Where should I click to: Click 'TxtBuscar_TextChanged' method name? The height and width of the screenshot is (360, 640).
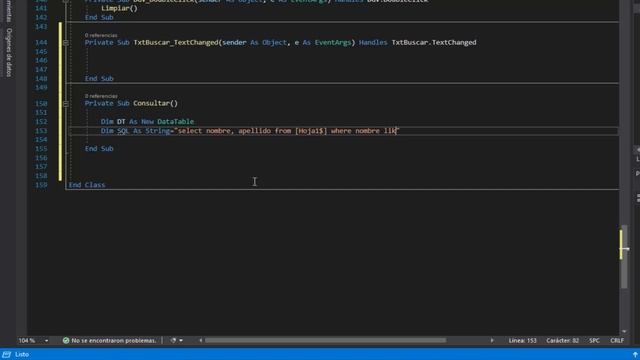pyautogui.click(x=176, y=42)
